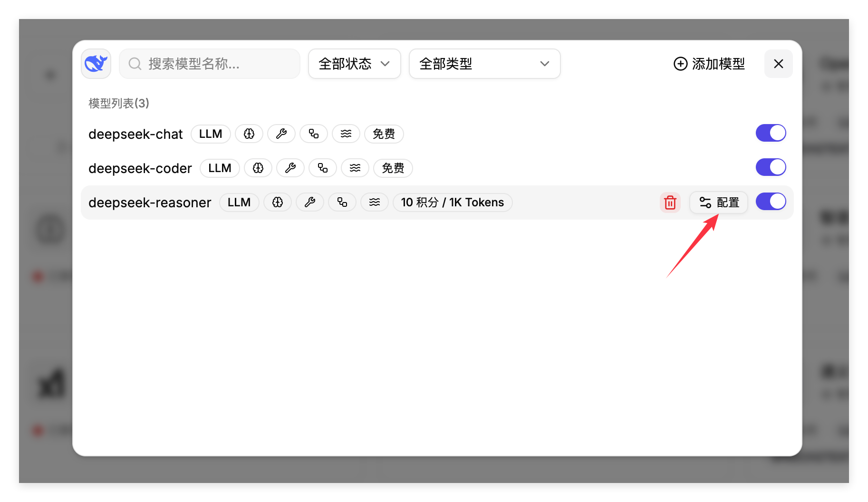Click the LLM tag on deepseek-reasoner
The width and height of the screenshot is (868, 502).
[239, 203]
